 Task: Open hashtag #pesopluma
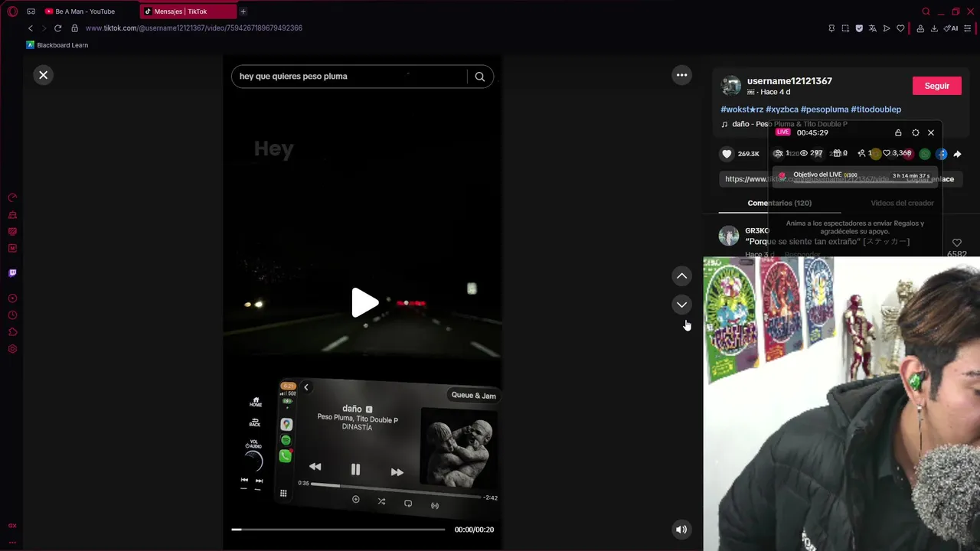tap(825, 109)
